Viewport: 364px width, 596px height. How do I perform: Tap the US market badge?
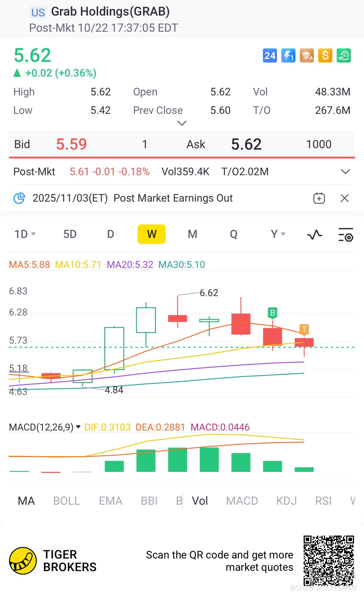pos(38,12)
